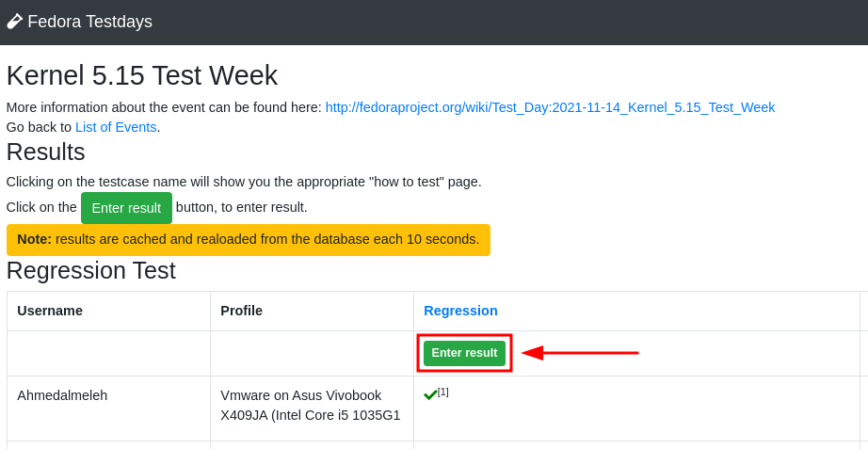Click the red arrow pointing at Enter result
Screen dimensions: 868x449
[x=579, y=353]
